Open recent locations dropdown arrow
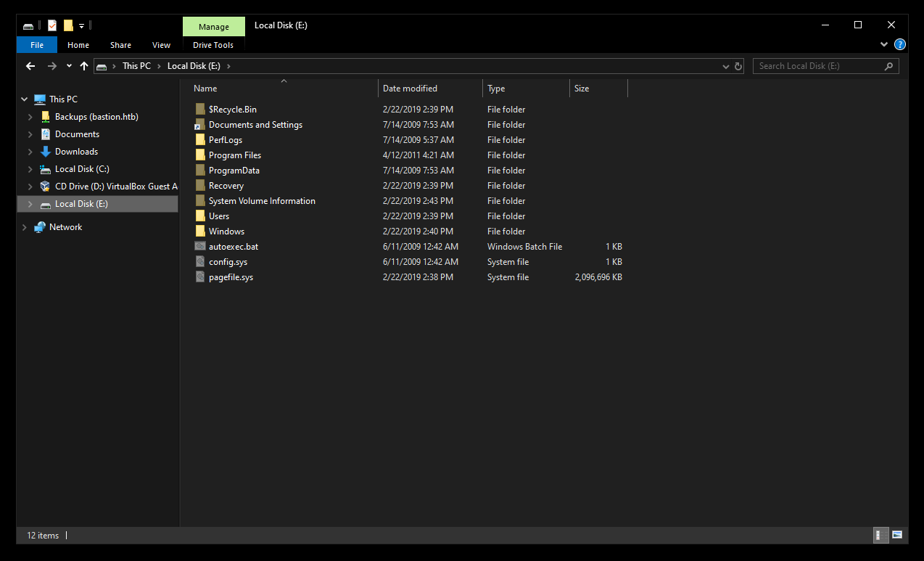Viewport: 924px width, 561px height. [x=69, y=66]
